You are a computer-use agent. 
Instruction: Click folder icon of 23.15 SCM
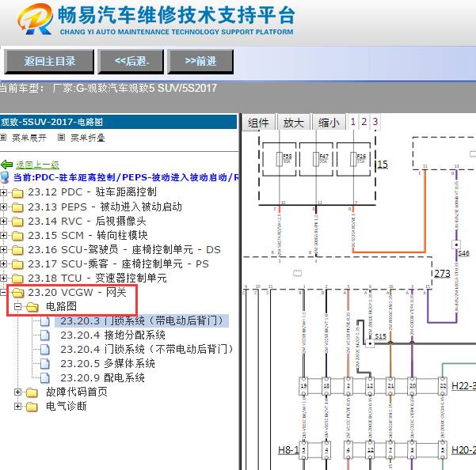(17, 236)
